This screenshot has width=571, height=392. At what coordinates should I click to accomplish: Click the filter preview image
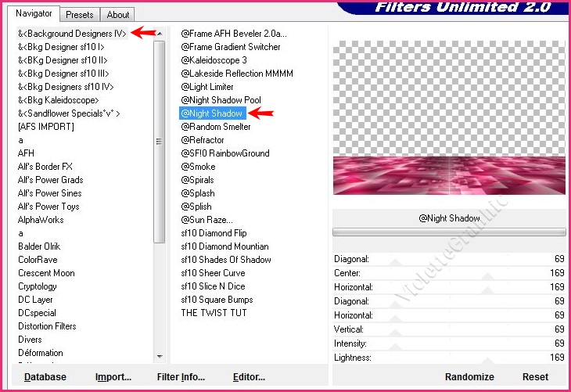tap(448, 117)
